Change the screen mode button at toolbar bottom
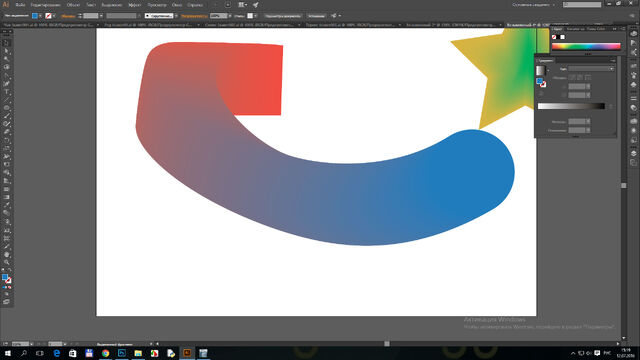640x360 pixels. click(7, 302)
